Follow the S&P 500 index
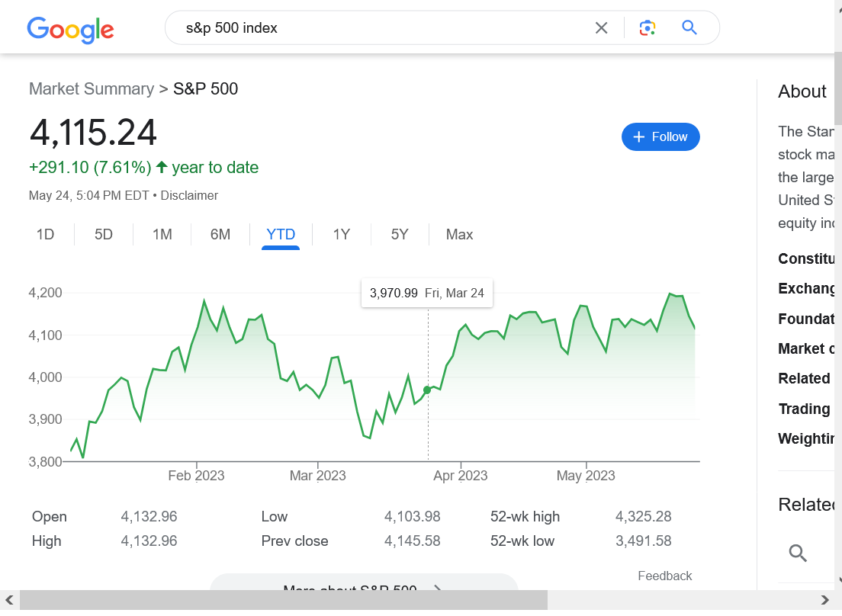Image resolution: width=842 pixels, height=616 pixels. click(660, 136)
